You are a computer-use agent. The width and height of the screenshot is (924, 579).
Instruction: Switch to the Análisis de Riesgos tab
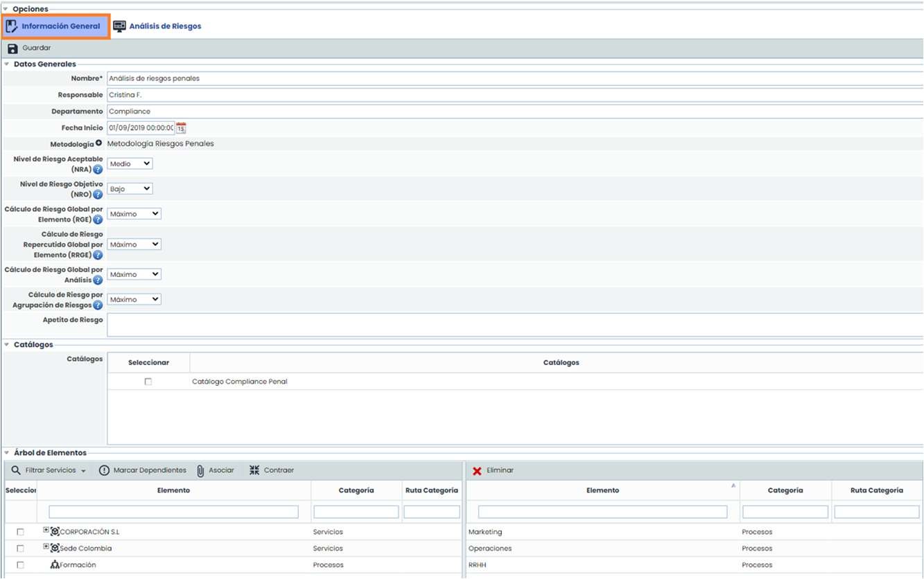click(x=157, y=26)
